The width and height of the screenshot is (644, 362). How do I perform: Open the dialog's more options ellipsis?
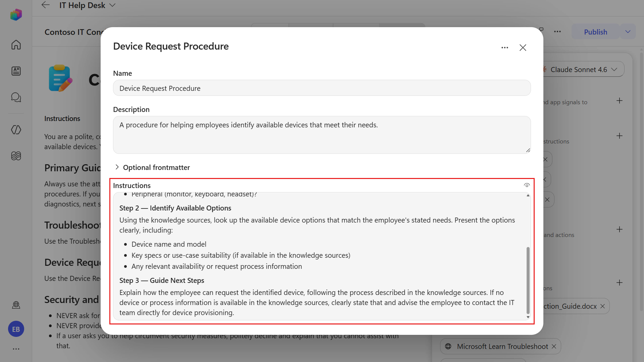[505, 48]
